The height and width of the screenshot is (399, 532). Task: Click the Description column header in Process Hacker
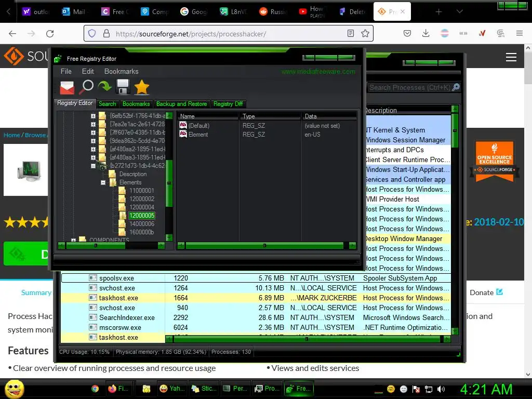point(407,110)
